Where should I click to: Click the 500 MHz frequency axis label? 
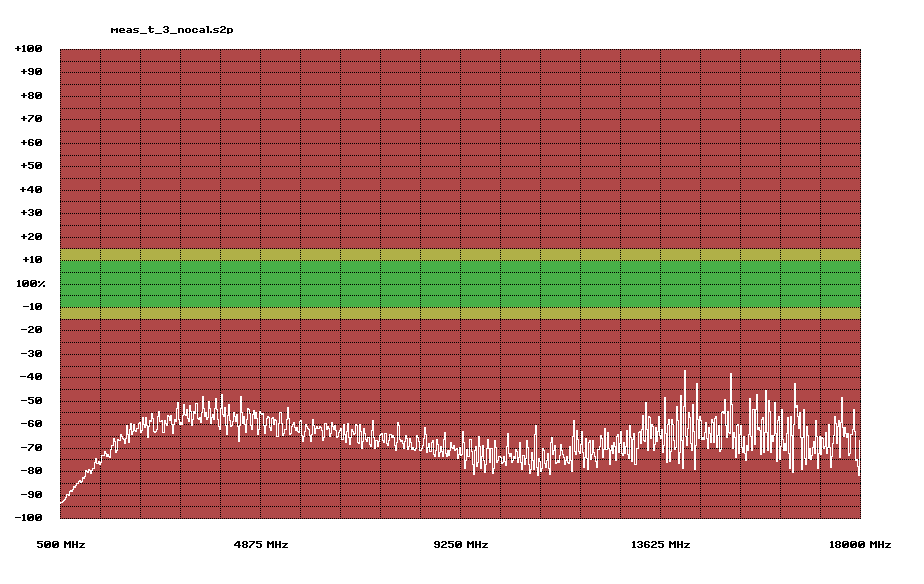(61, 545)
